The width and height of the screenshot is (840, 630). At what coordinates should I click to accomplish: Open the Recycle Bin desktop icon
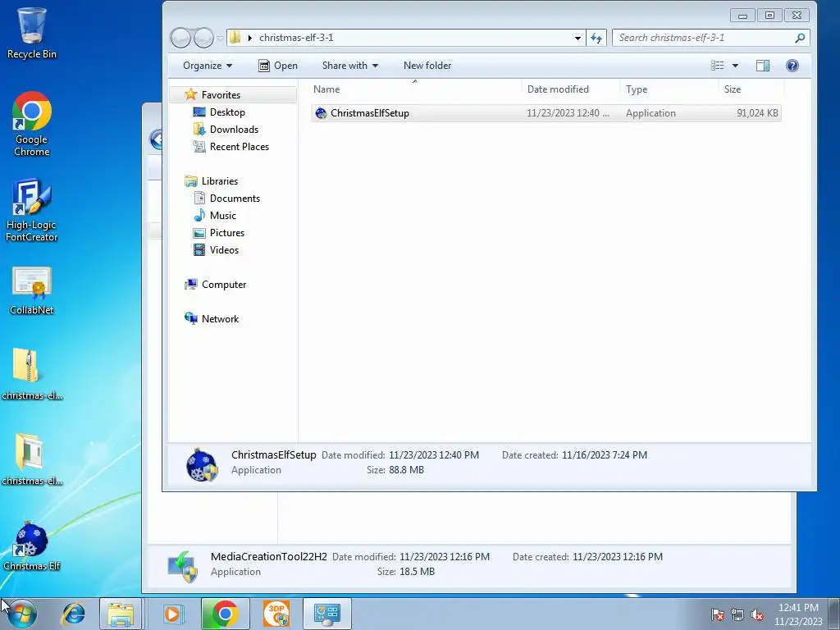pyautogui.click(x=32, y=32)
